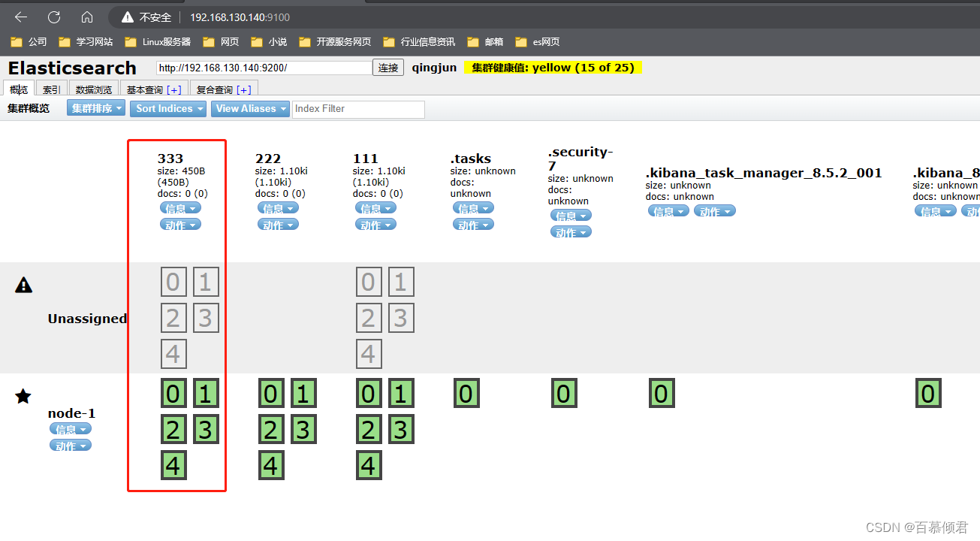Expand 动作 menu under node-1
Image resolution: width=980 pixels, height=541 pixels.
point(71,446)
